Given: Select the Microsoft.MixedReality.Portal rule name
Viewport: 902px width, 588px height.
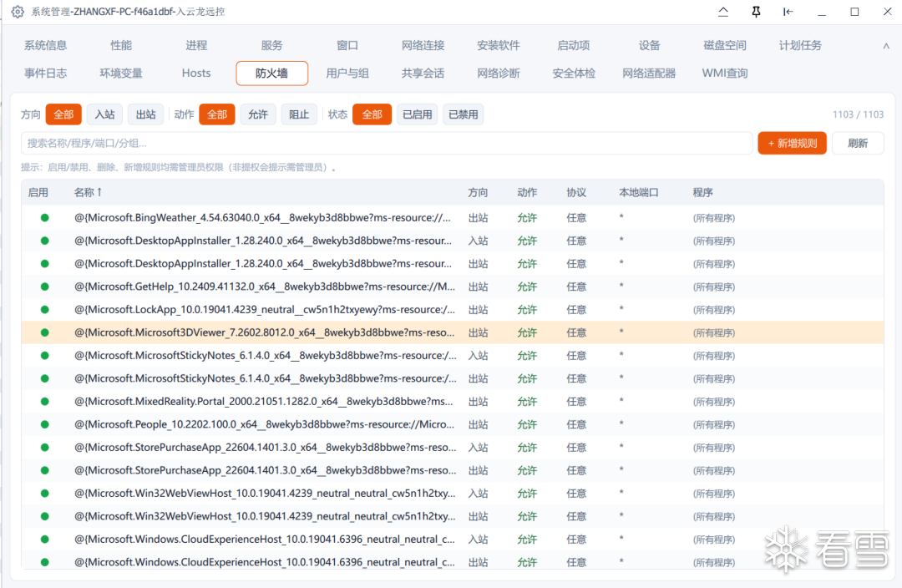Looking at the screenshot, I should tap(263, 402).
